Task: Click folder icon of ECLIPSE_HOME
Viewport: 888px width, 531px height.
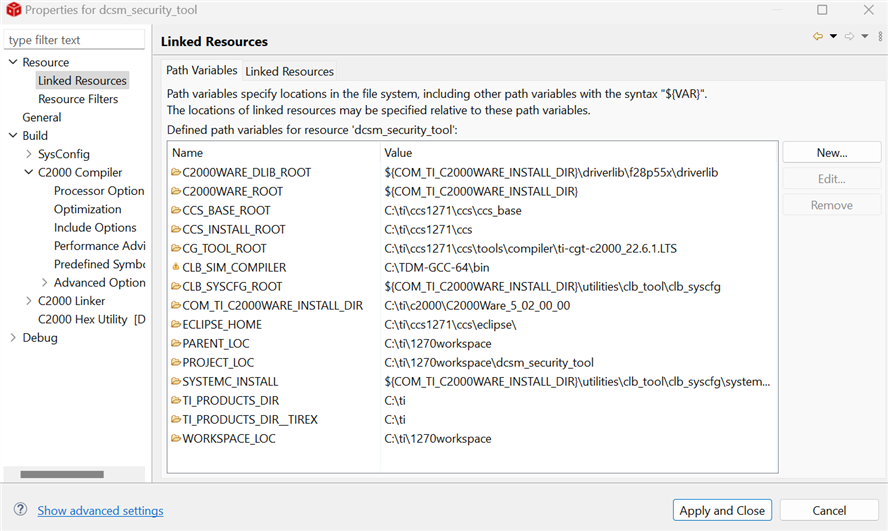Action: click(176, 324)
